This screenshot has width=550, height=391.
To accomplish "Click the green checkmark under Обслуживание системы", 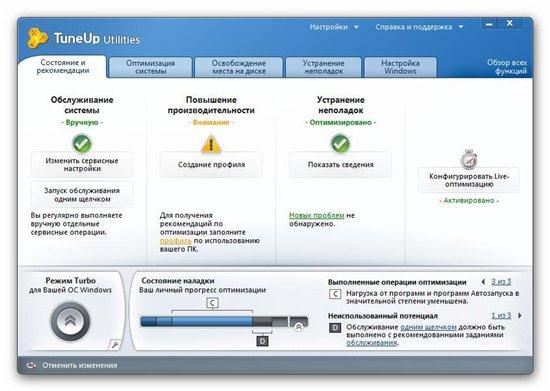I will [82, 143].
